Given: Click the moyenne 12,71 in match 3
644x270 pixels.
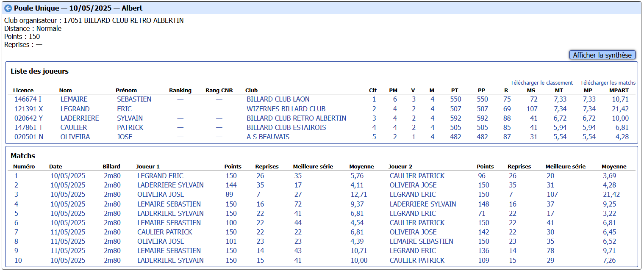Looking at the screenshot, I should pyautogui.click(x=359, y=194).
